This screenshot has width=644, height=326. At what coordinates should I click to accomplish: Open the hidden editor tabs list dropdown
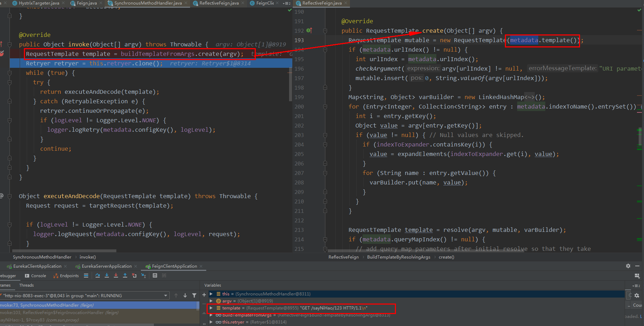(287, 3)
